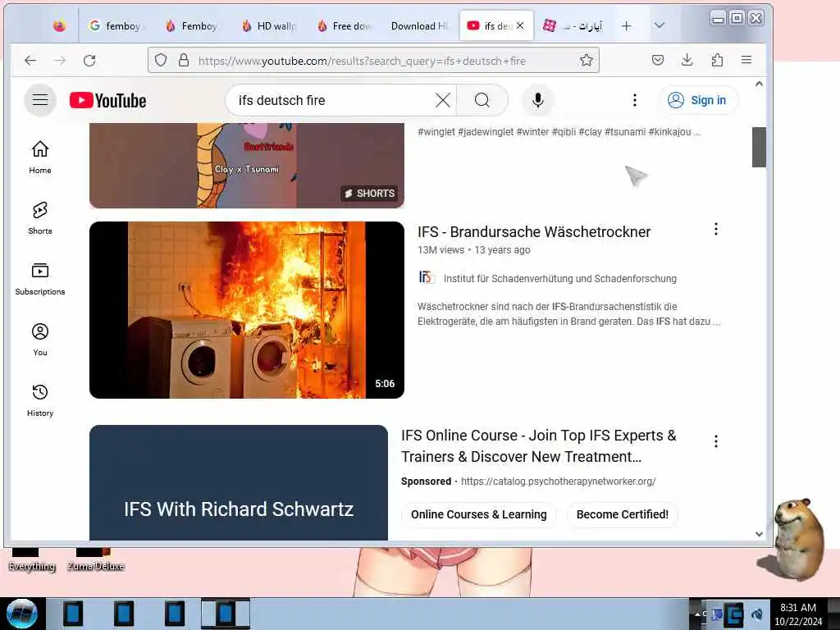Image resolution: width=840 pixels, height=630 pixels.
Task: Save page to Pocket
Action: tap(658, 60)
